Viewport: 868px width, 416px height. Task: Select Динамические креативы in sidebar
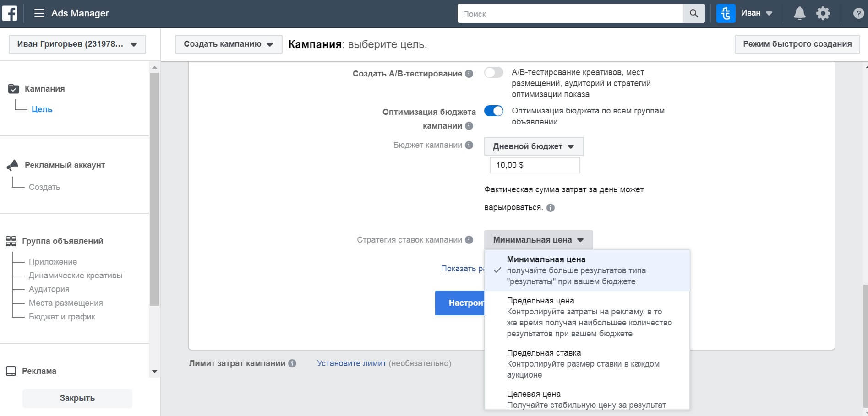[76, 276]
